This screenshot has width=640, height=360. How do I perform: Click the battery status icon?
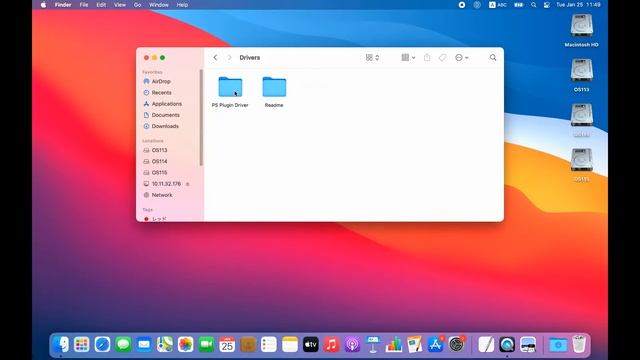(519, 5)
